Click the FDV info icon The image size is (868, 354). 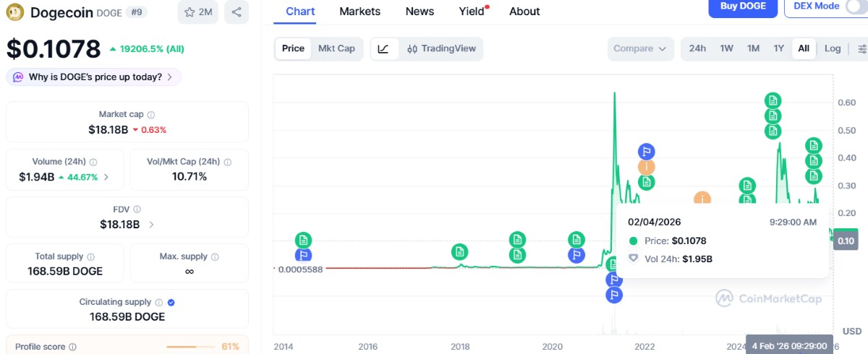137,210
